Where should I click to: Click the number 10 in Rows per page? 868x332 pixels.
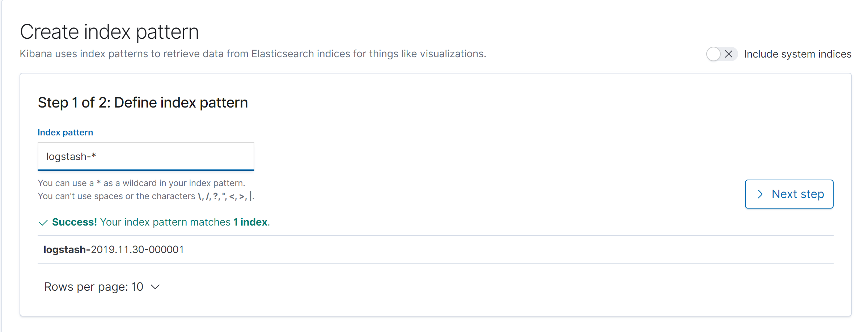137,287
